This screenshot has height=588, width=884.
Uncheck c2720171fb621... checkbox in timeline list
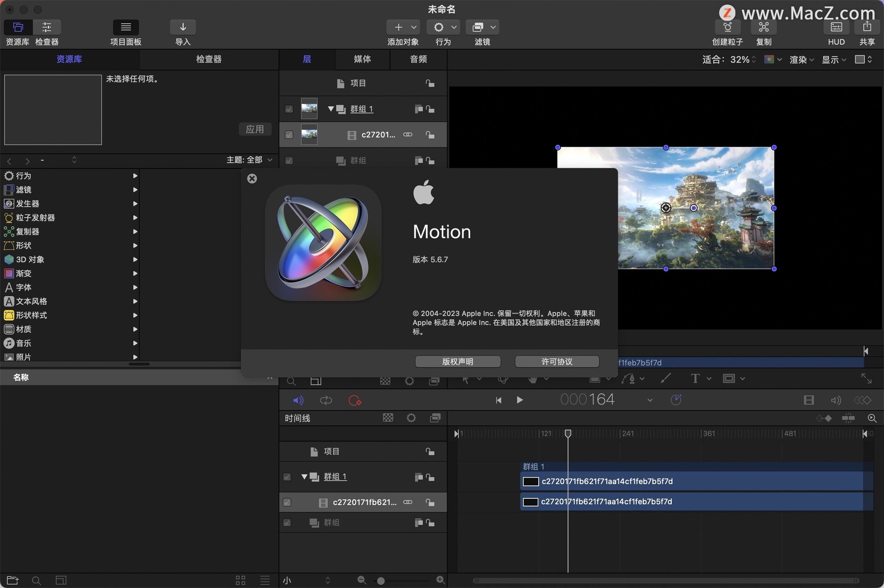(287, 502)
